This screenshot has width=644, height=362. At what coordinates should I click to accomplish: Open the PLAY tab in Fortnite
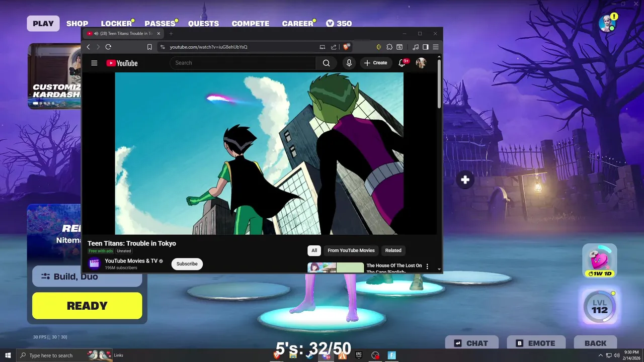pos(43,24)
